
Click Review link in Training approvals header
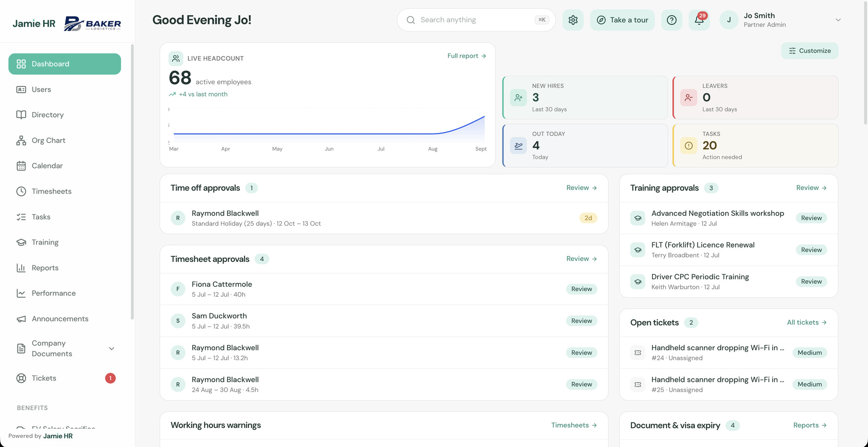[x=811, y=188]
